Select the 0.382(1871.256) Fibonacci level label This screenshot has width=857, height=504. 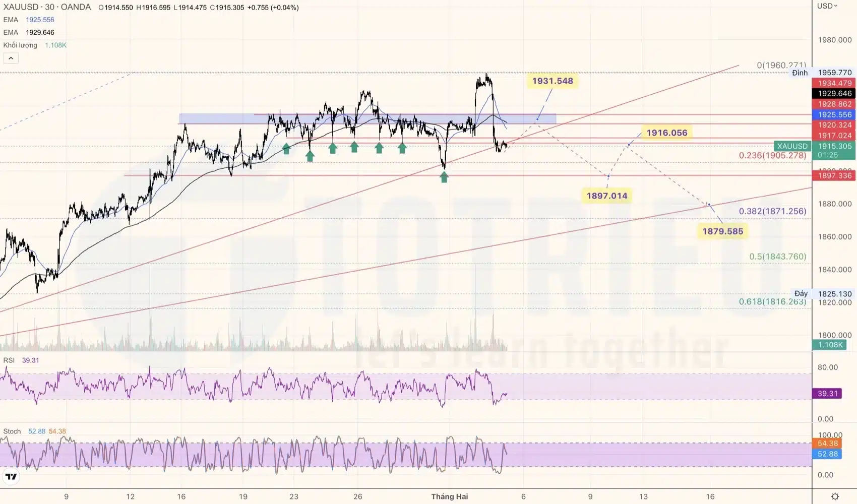[772, 211]
